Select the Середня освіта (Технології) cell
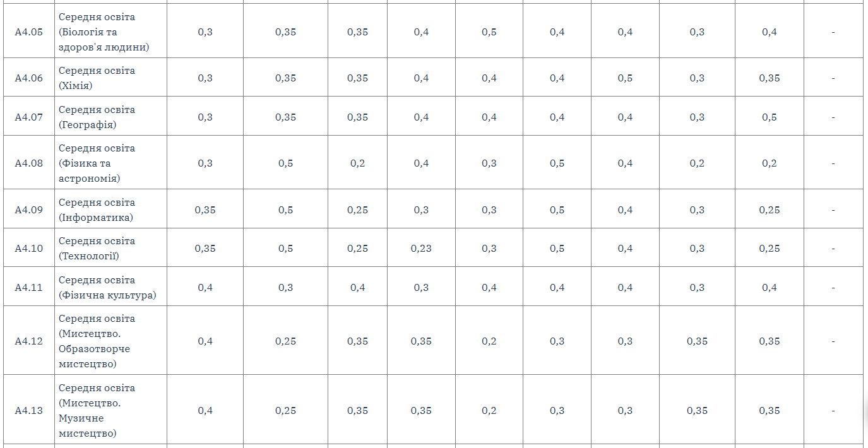The width and height of the screenshot is (868, 448). (110, 248)
